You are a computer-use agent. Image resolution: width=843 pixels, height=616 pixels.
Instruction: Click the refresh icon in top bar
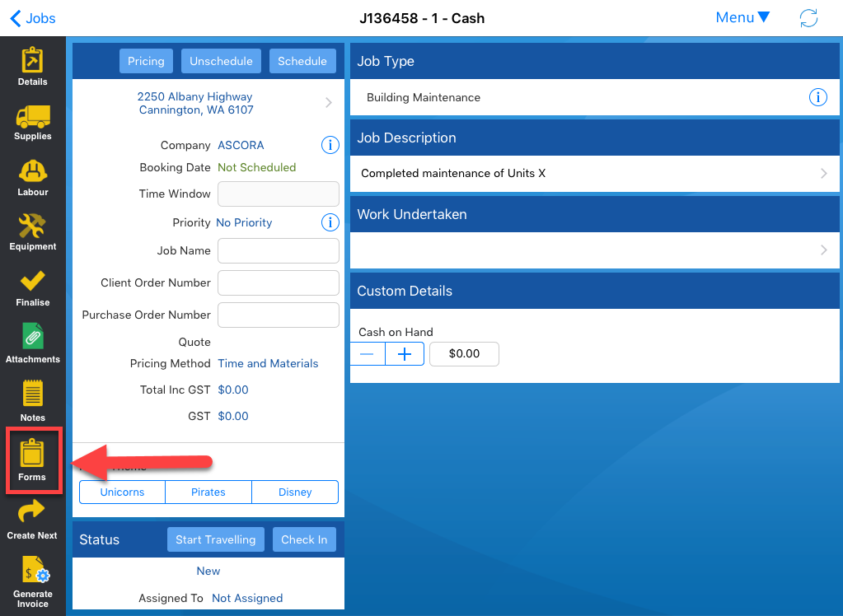(808, 18)
